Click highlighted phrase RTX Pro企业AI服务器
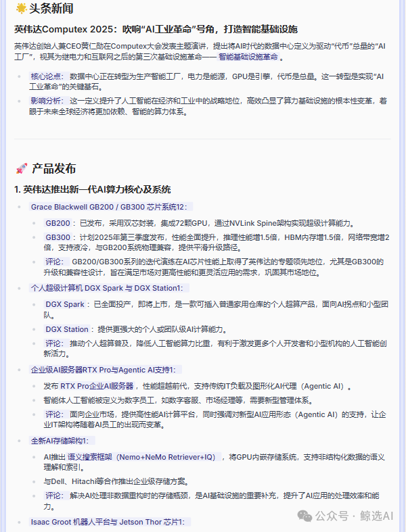The height and width of the screenshot is (532, 406). tap(97, 386)
